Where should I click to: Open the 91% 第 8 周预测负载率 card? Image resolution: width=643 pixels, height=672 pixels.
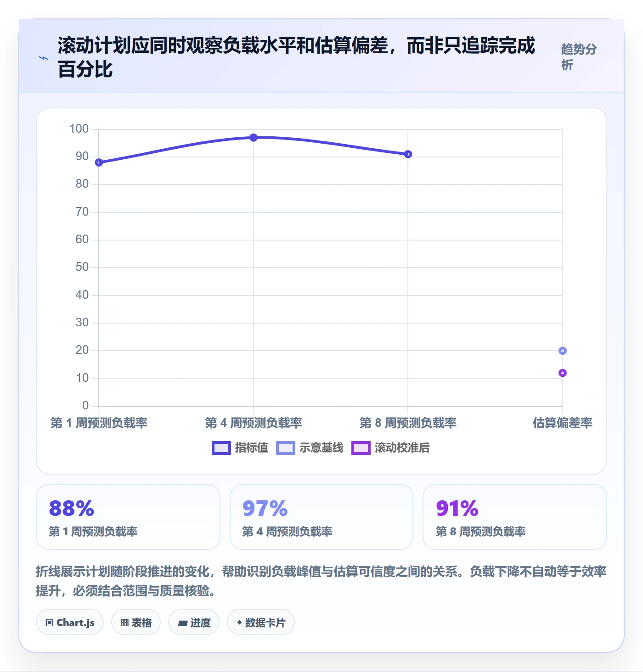pos(515,517)
